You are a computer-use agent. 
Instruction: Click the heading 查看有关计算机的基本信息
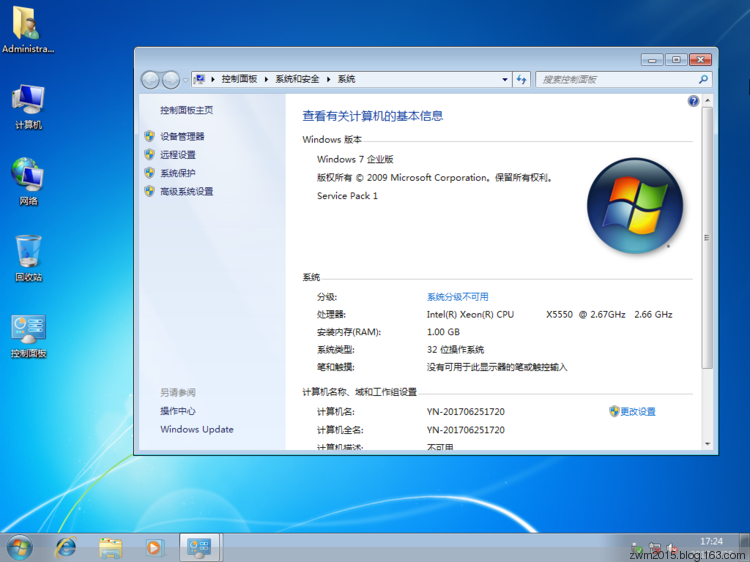[373, 116]
